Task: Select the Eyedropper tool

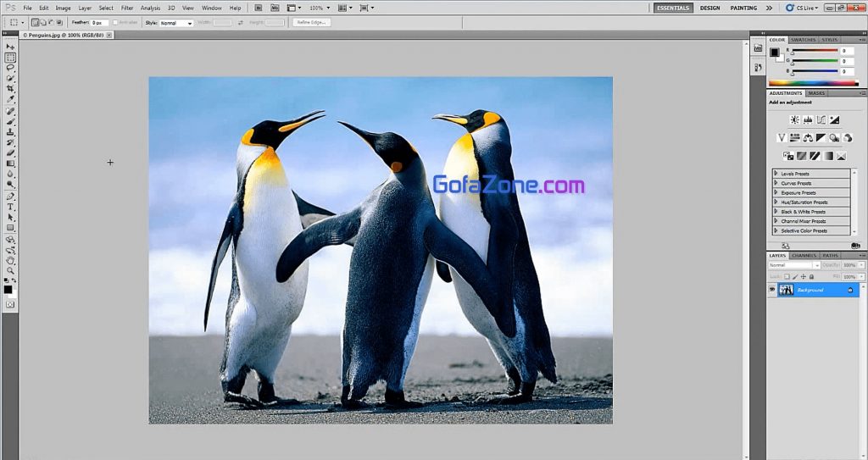Action: coord(10,99)
